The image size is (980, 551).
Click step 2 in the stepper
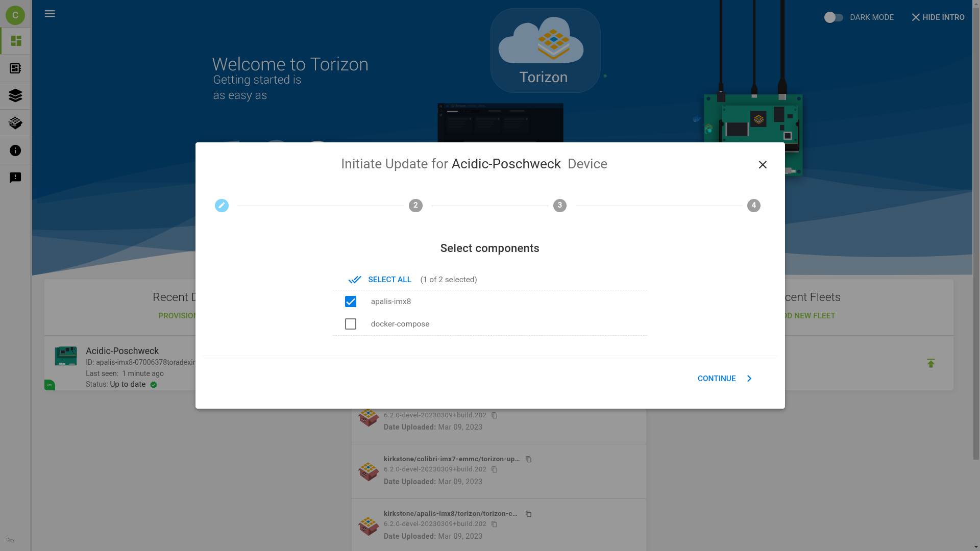point(415,206)
